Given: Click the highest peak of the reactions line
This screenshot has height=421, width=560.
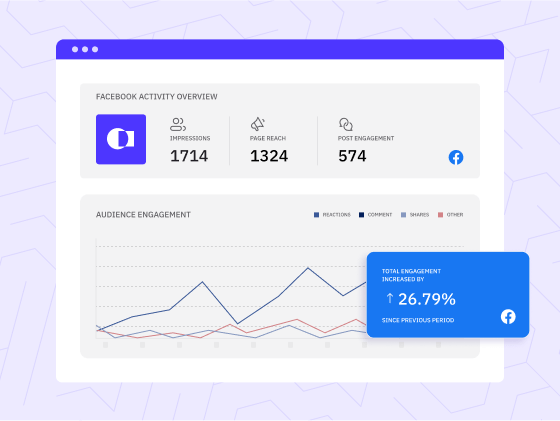Looking at the screenshot, I should click(x=308, y=268).
